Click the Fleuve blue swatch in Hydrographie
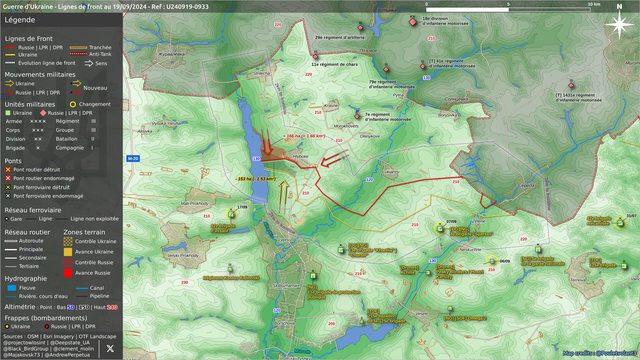Screen dimensions: 640x360 (x=12, y=288)
